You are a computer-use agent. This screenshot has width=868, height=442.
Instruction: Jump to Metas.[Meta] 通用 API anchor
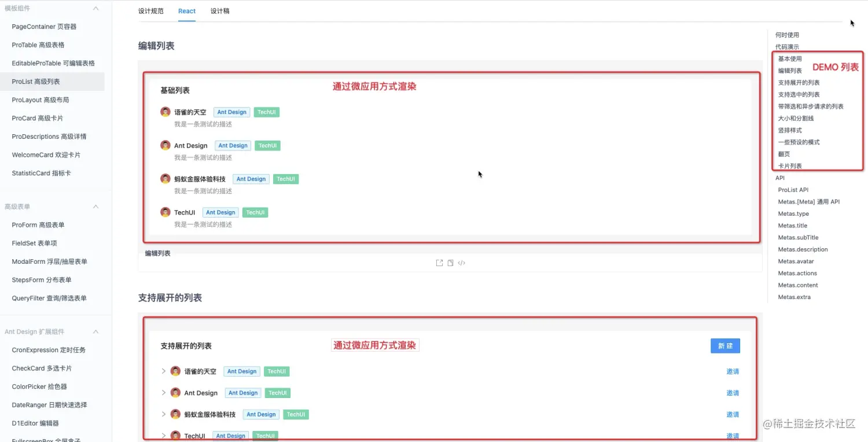(x=809, y=201)
